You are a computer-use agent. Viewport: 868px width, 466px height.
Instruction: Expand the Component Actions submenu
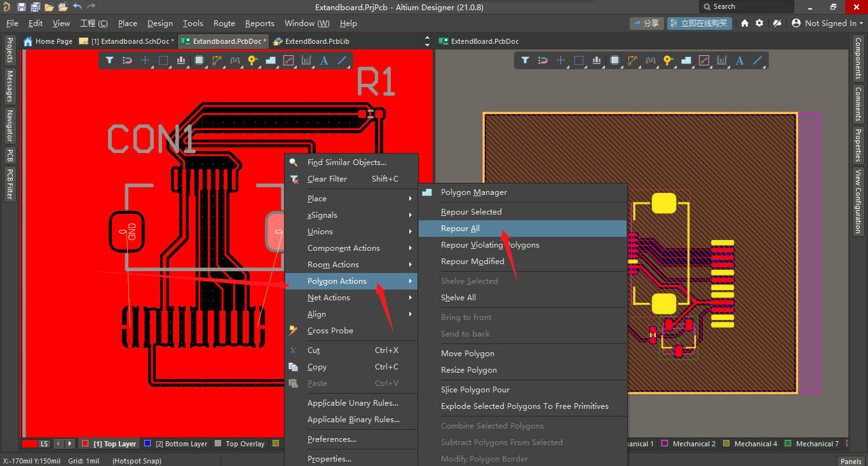tap(351, 248)
